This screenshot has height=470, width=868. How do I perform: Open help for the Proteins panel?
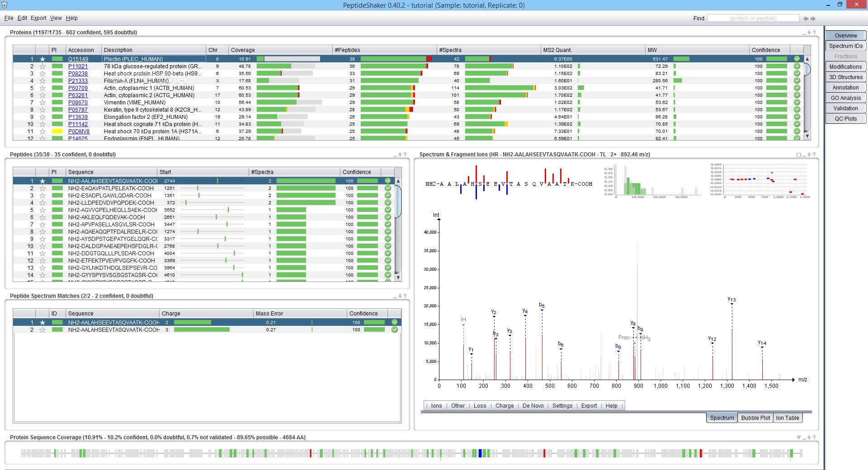[814, 33]
